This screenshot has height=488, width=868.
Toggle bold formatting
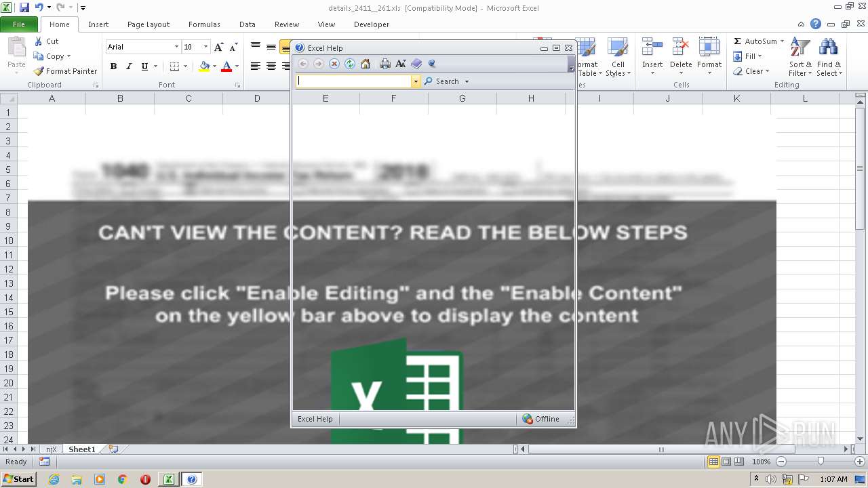click(113, 66)
